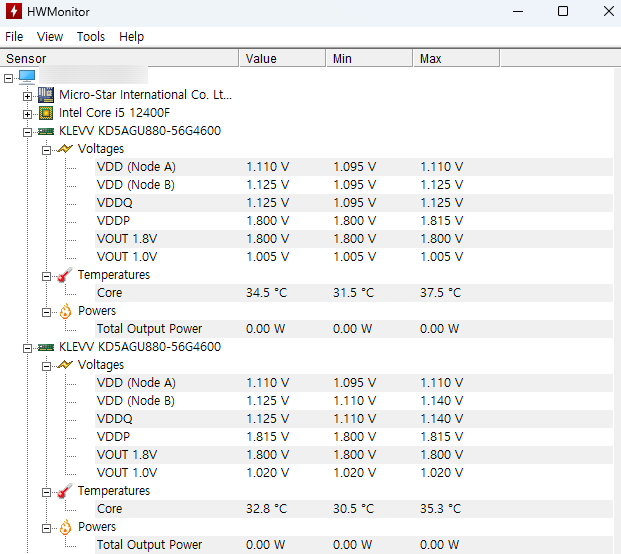This screenshot has height=554, width=621.
Task: Click the Max column header
Action: (457, 59)
